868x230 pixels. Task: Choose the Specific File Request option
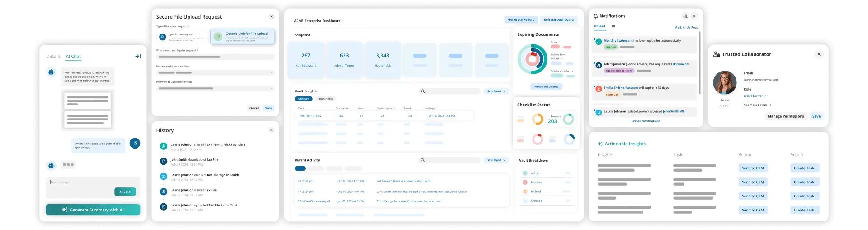(x=182, y=37)
